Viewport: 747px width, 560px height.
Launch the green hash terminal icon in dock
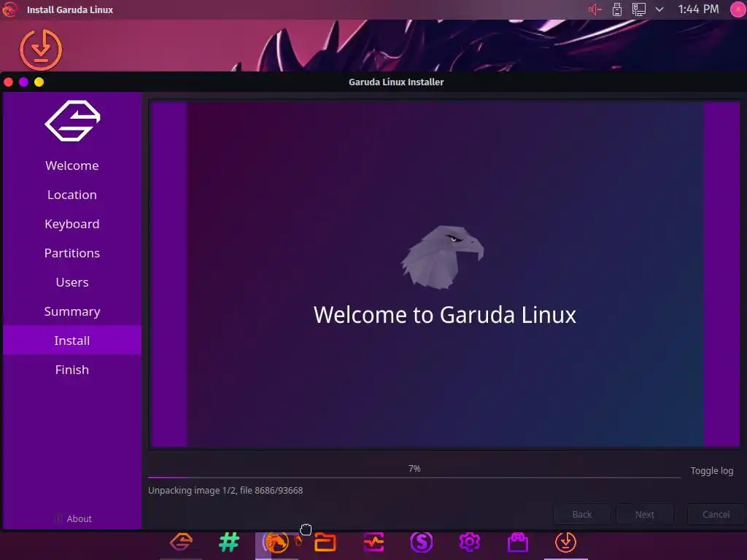tap(229, 542)
